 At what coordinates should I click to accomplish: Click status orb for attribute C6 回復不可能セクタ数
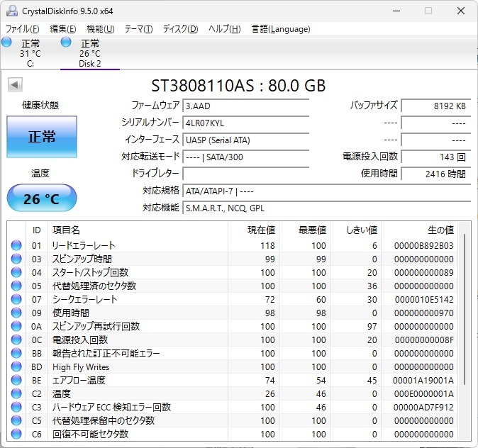(16, 434)
